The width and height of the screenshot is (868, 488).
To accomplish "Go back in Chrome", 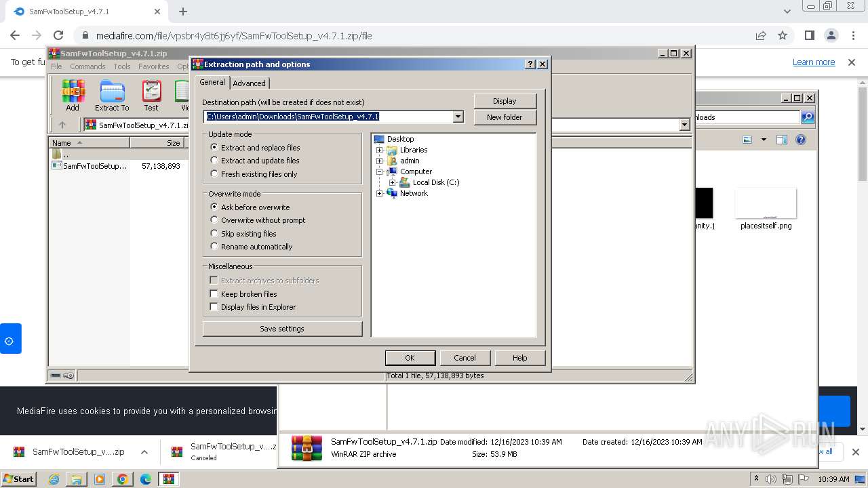I will tap(15, 35).
